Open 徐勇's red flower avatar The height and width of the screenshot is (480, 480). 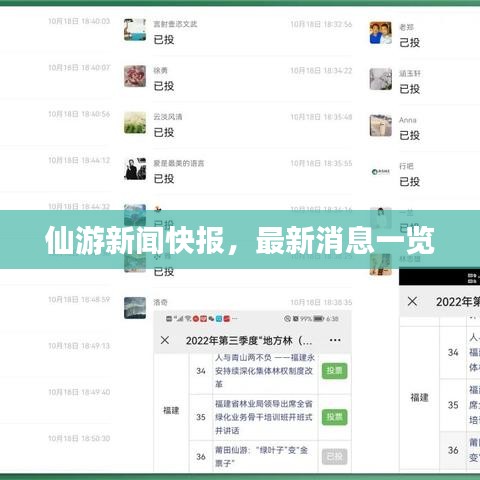coord(135,76)
